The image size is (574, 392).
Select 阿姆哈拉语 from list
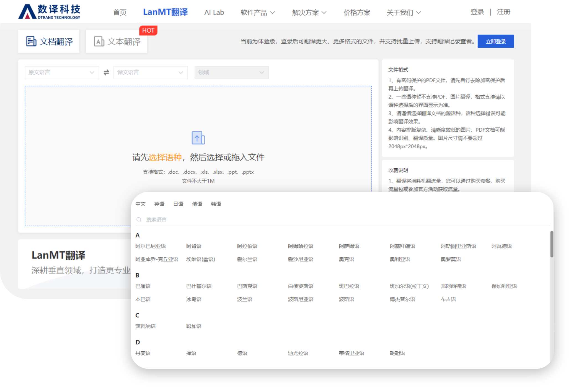[301, 246]
